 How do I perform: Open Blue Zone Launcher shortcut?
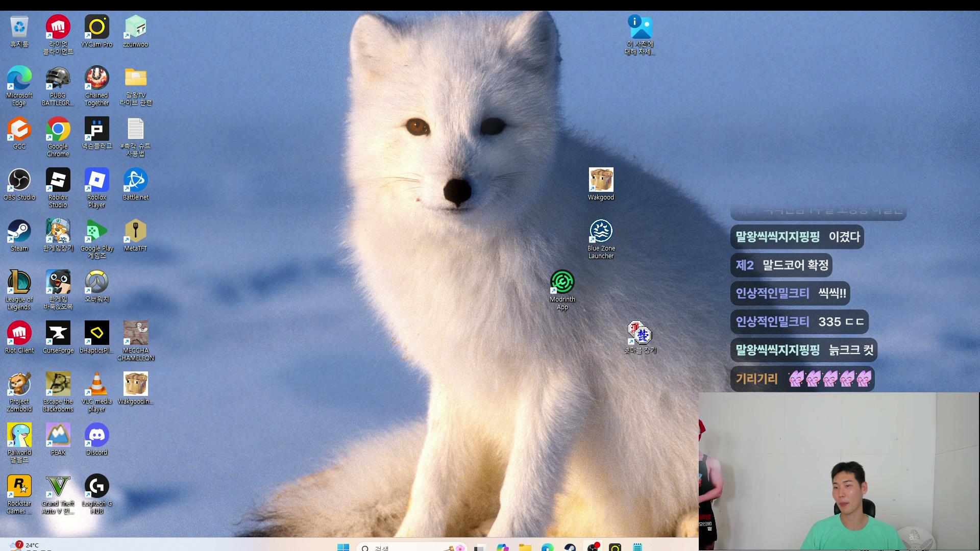click(601, 239)
